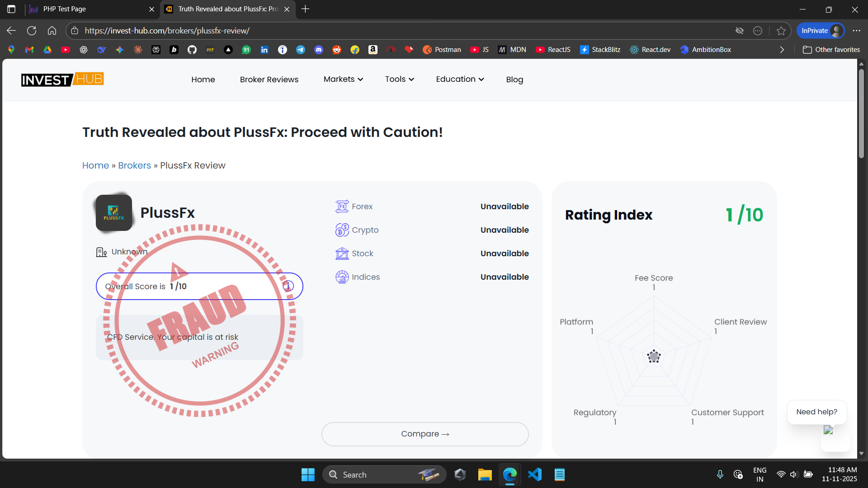Expand the Tools dropdown menu

400,79
